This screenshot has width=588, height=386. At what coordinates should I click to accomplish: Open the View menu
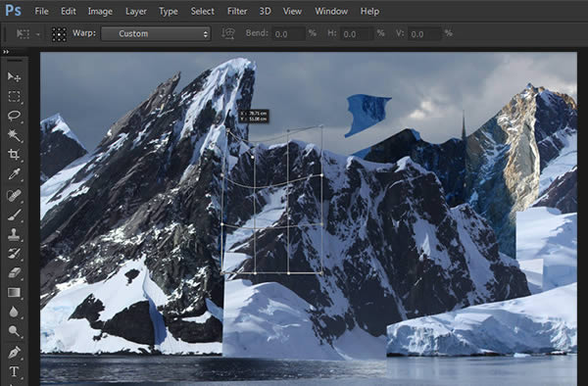point(292,11)
